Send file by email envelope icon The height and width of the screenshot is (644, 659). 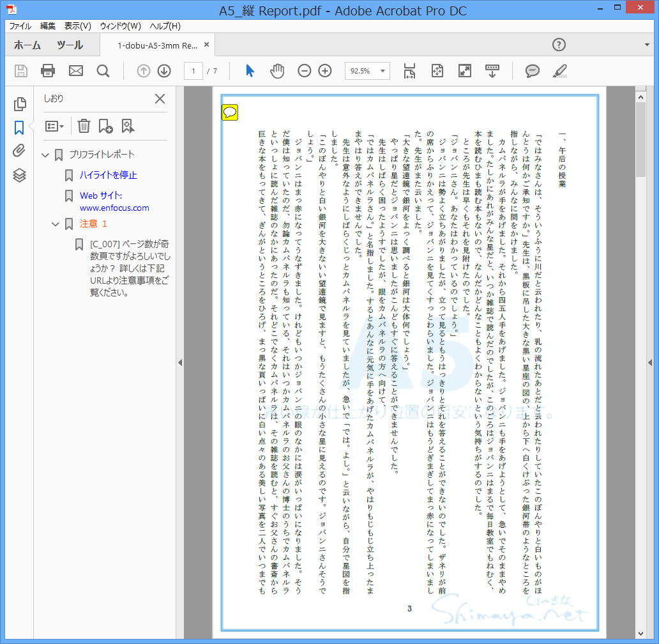click(x=75, y=71)
